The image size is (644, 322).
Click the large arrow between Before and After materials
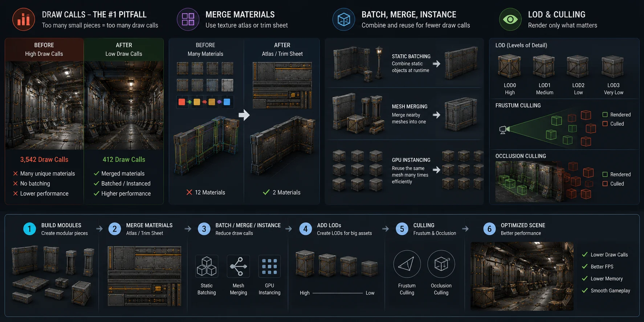pyautogui.click(x=244, y=115)
